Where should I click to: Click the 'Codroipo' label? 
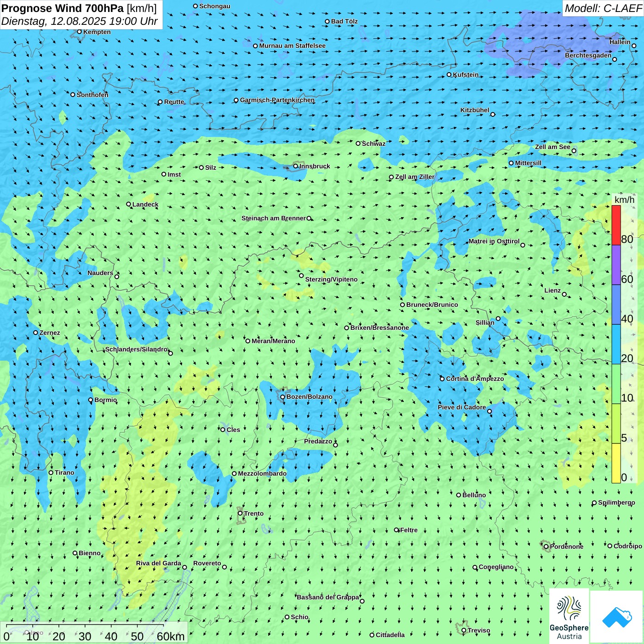click(628, 546)
